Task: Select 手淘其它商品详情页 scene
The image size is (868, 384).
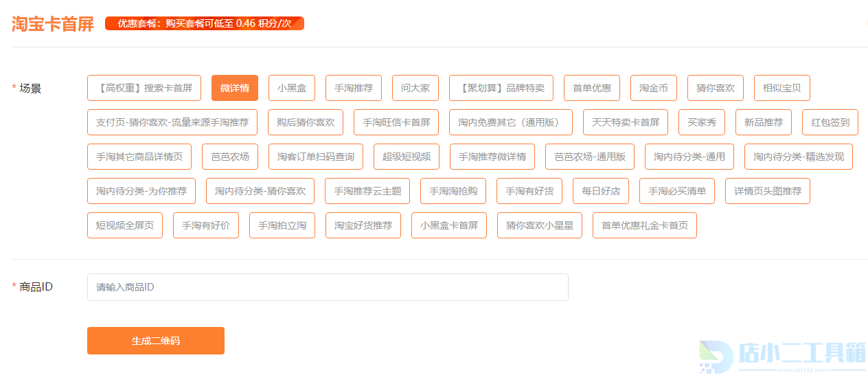Action: pyautogui.click(x=139, y=157)
